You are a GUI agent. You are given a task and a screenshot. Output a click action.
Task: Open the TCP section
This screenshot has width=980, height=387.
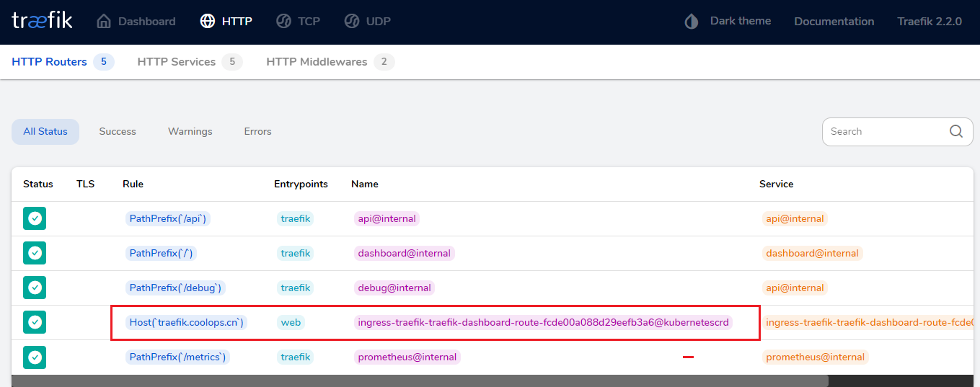299,21
